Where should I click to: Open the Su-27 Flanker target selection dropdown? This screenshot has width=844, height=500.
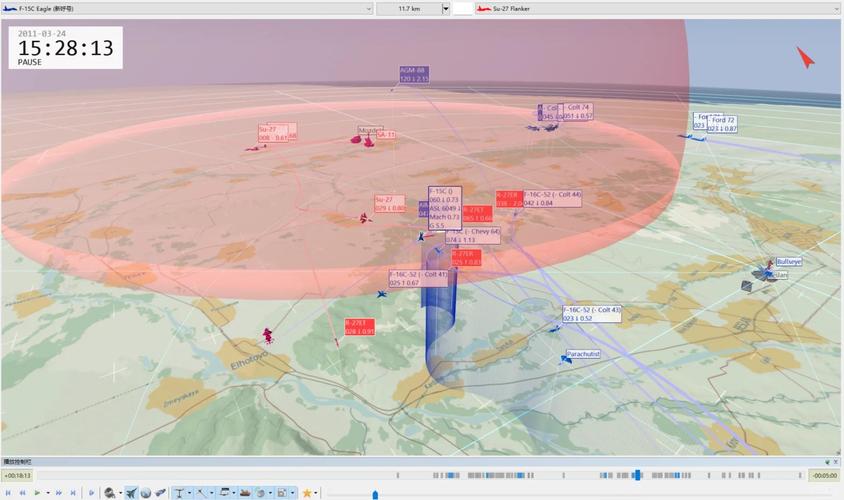(x=836, y=8)
